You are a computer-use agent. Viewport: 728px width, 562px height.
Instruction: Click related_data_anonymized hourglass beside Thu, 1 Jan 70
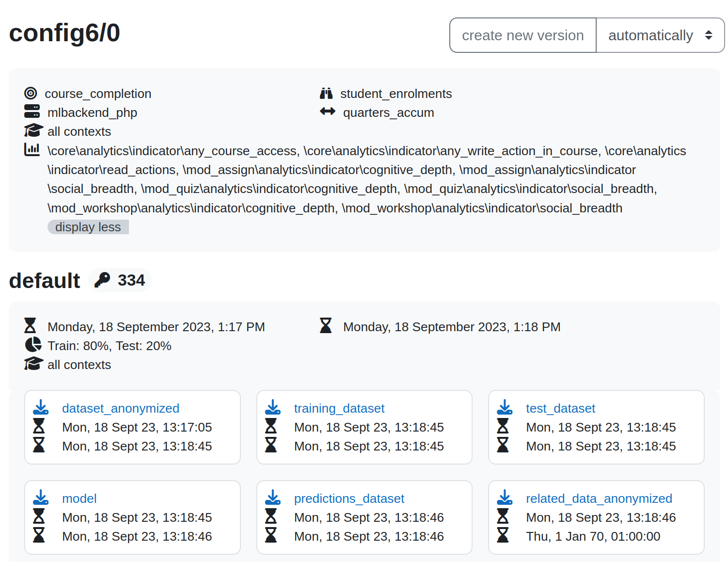click(x=503, y=535)
